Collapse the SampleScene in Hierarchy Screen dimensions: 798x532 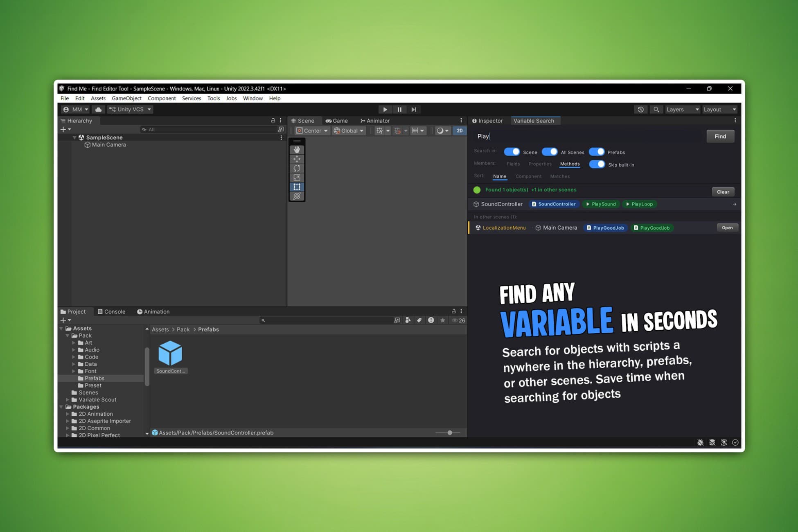click(74, 138)
